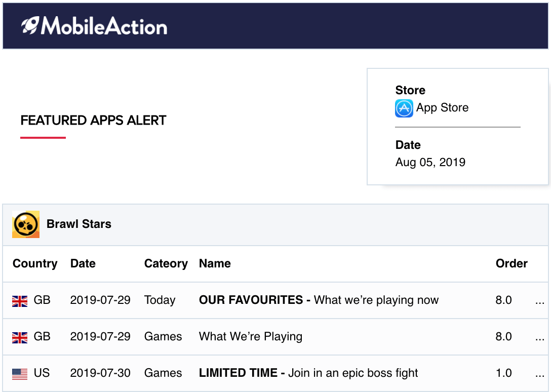Image resolution: width=551 pixels, height=392 pixels.
Task: Click the Name column header
Action: click(x=215, y=263)
